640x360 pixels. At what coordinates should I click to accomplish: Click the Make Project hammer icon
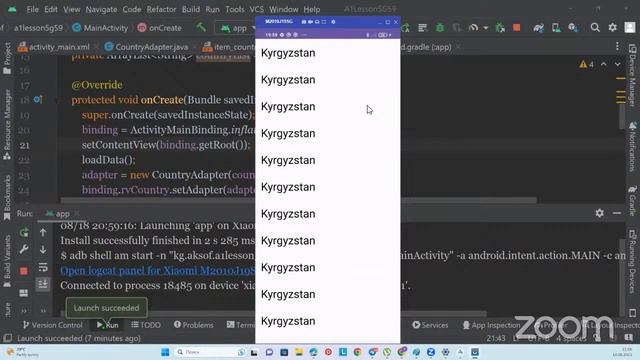[201, 27]
